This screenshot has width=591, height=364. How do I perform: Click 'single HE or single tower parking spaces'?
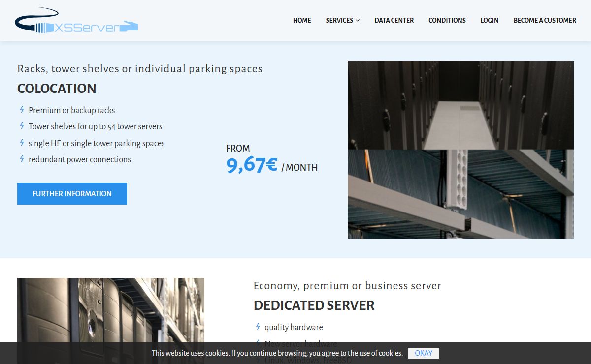[x=97, y=143]
